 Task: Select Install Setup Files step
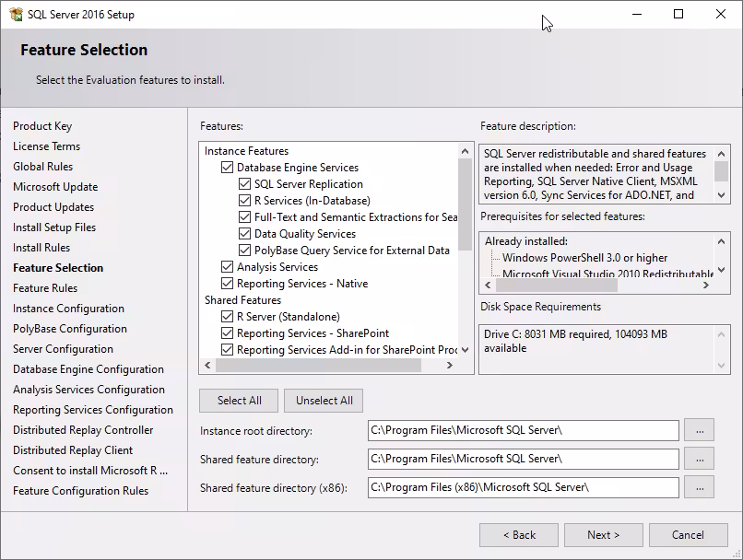(x=54, y=227)
